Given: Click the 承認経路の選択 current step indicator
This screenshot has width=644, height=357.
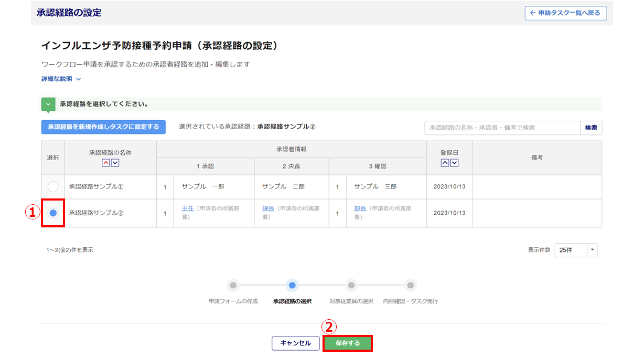Looking at the screenshot, I should tap(292, 285).
